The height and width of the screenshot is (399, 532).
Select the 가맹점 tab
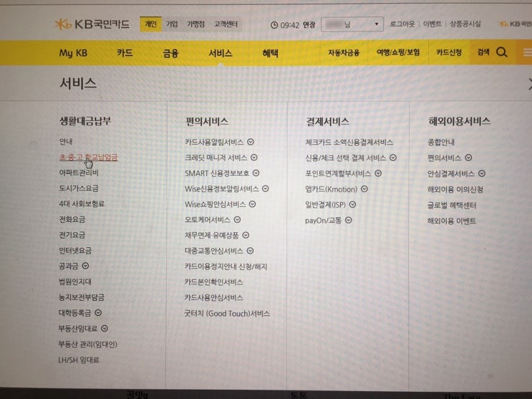pos(195,24)
